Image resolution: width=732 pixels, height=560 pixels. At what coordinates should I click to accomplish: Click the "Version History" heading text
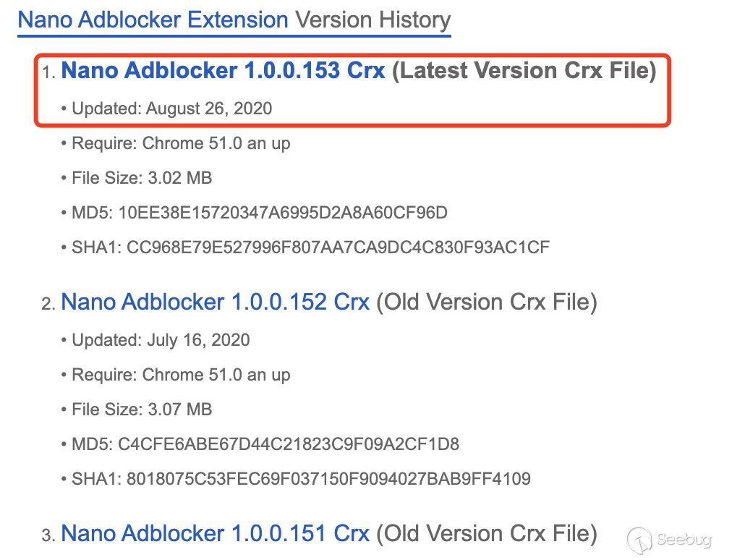click(x=372, y=20)
